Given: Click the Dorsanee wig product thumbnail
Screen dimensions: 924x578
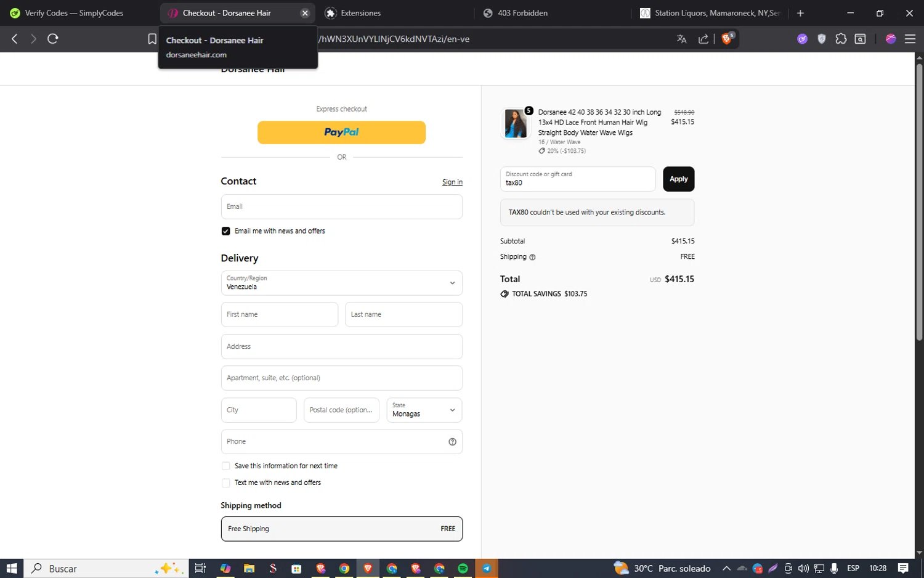Looking at the screenshot, I should (x=516, y=123).
